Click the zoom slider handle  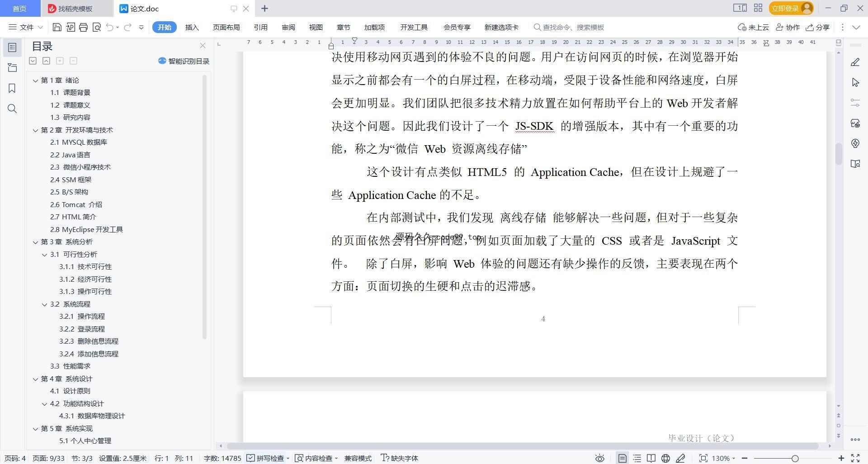point(795,458)
